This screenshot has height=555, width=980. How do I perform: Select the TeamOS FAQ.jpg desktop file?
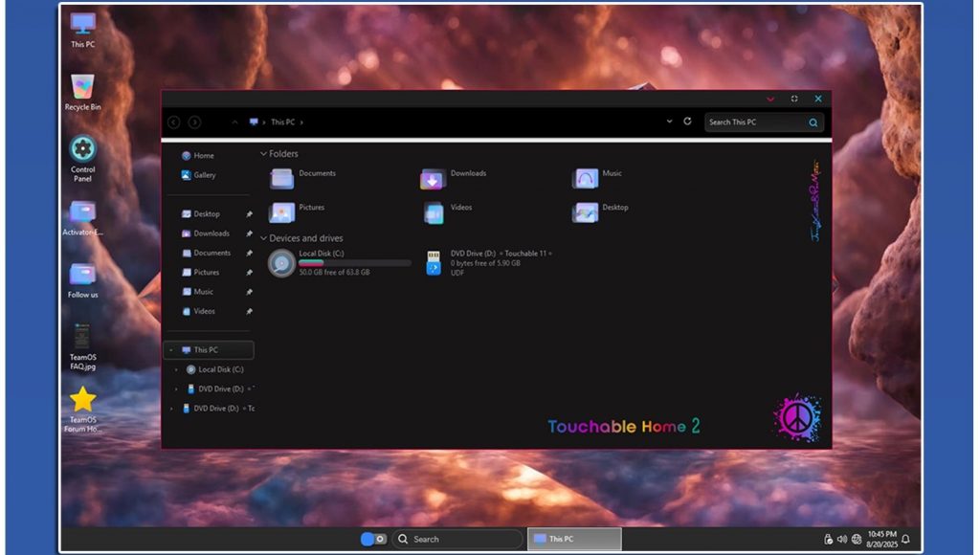[82, 346]
